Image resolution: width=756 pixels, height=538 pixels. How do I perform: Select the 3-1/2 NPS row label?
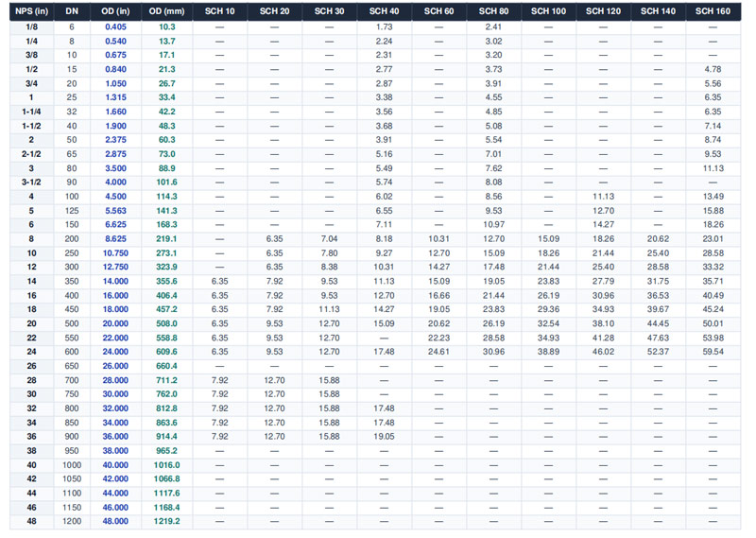tap(31, 182)
